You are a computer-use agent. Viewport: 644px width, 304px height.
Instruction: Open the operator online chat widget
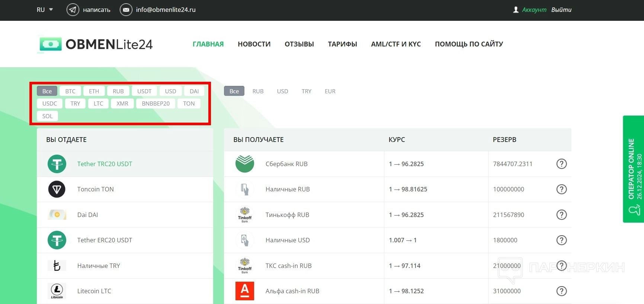coord(634,169)
